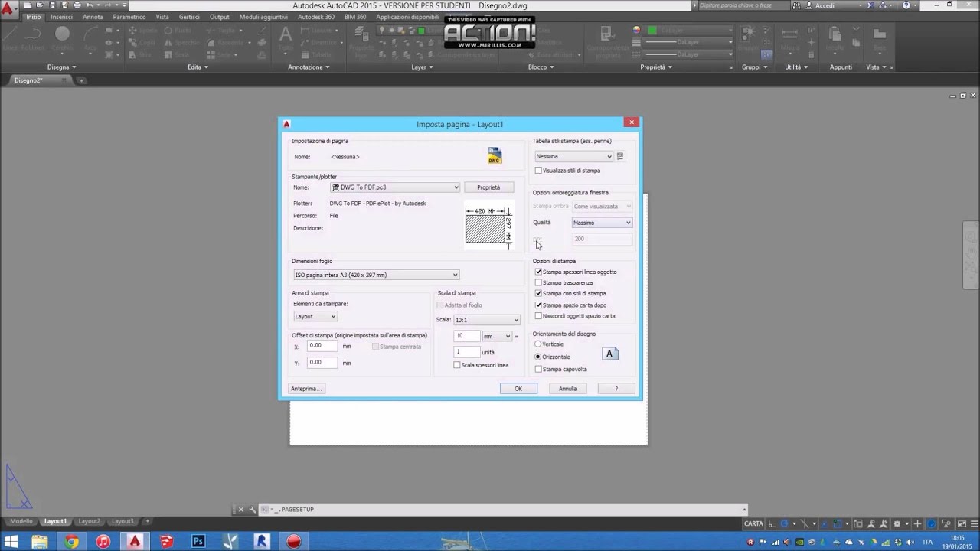This screenshot has height=551, width=980.
Task: Toggle Stampa con stili di stampa checkbox
Action: 538,293
